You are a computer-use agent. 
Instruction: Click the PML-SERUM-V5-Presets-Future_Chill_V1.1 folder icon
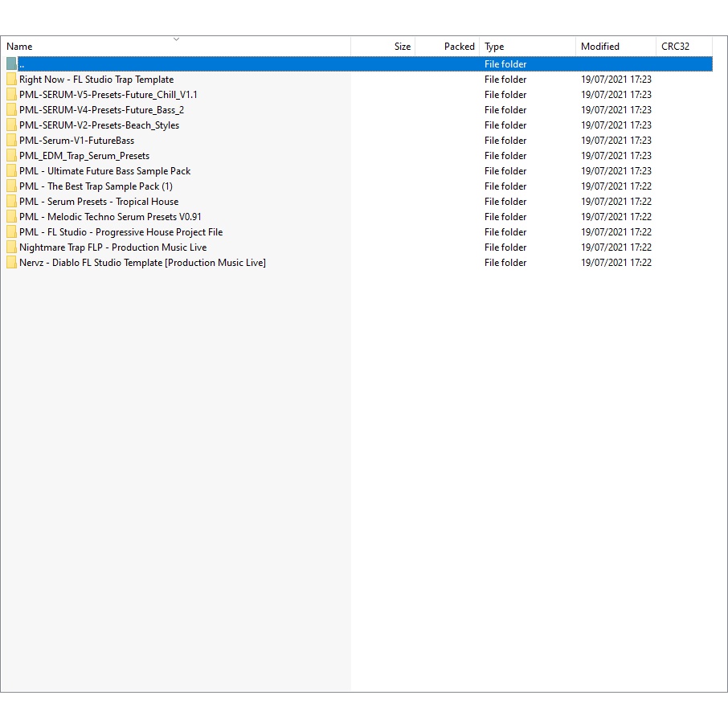point(11,95)
